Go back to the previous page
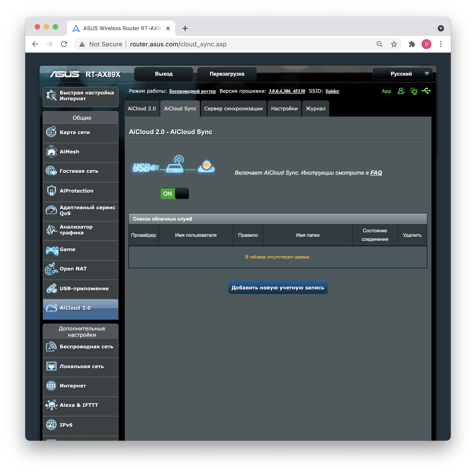Viewport: 476px width, 474px height. pos(35,44)
